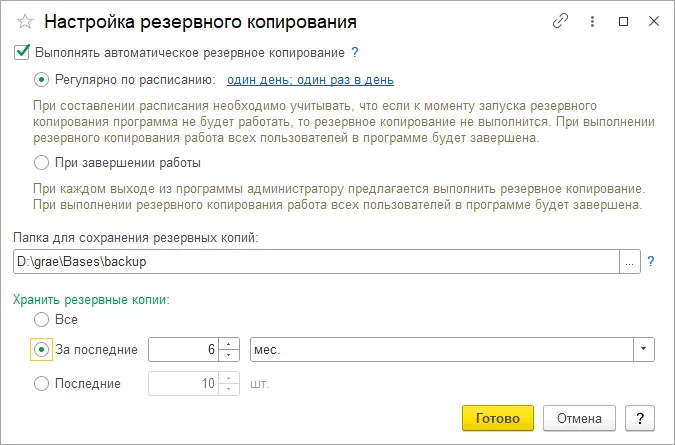Confirm settings with 'Готово' button

pos(498,418)
